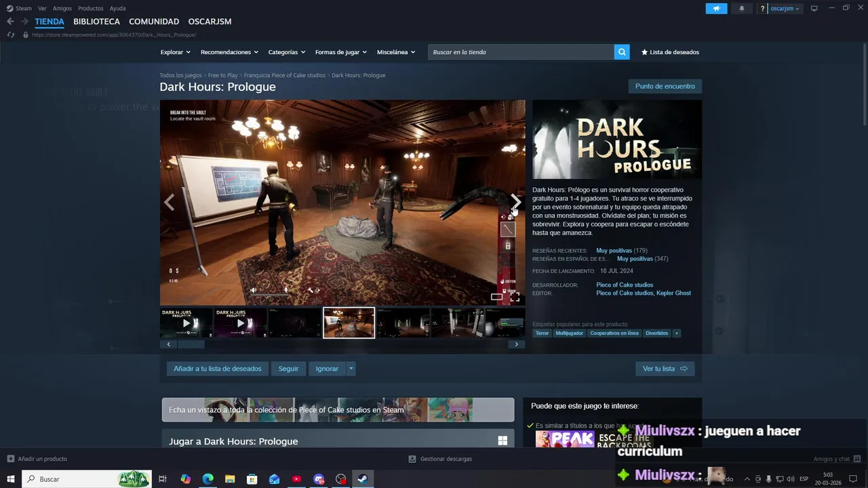This screenshot has width=868, height=488.
Task: Open the Amigos menu
Action: pos(62,8)
